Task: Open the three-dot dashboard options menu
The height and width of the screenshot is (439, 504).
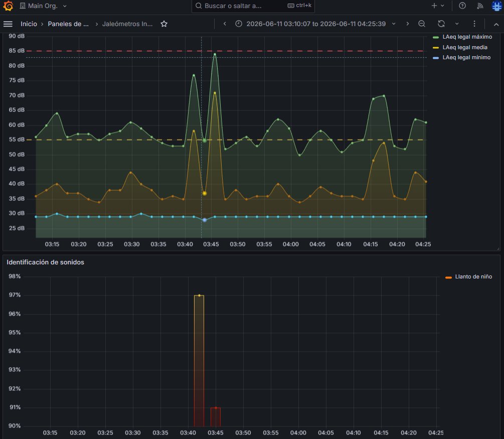Action: pyautogui.click(x=474, y=24)
